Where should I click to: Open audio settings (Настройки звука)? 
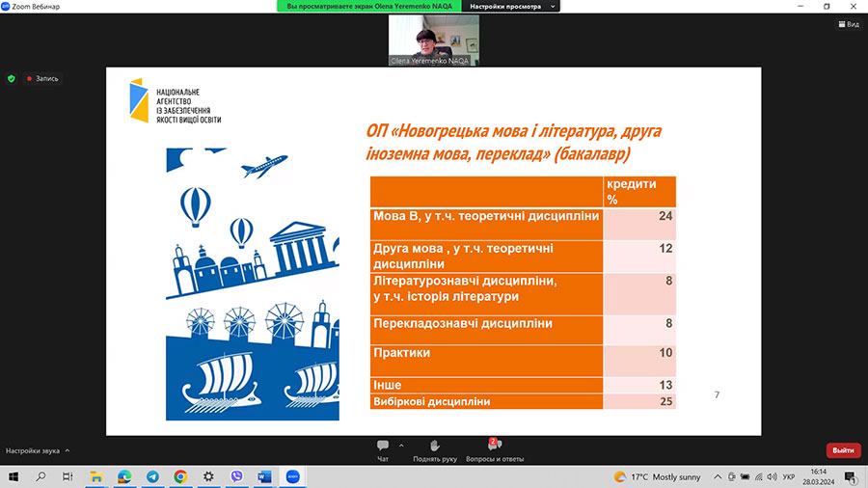click(38, 451)
